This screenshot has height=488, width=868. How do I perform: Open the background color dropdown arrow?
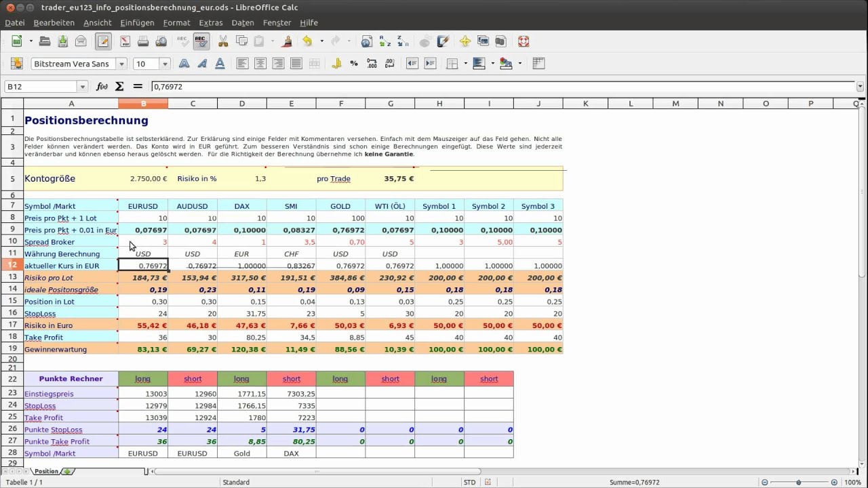click(x=492, y=64)
